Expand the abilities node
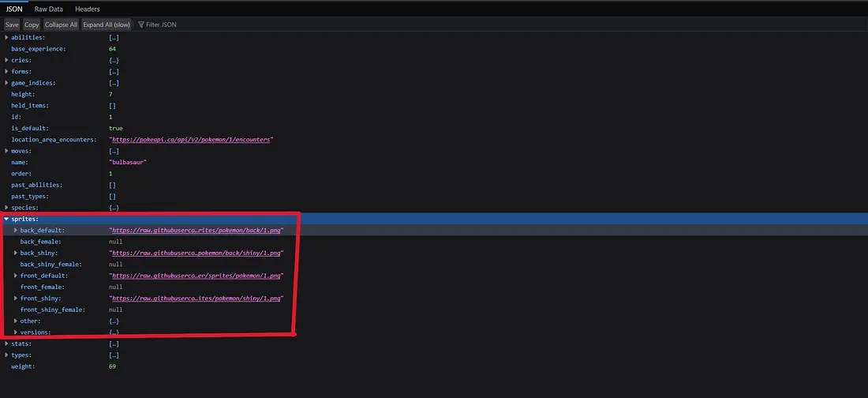Image resolution: width=868 pixels, height=398 pixels. coord(6,37)
